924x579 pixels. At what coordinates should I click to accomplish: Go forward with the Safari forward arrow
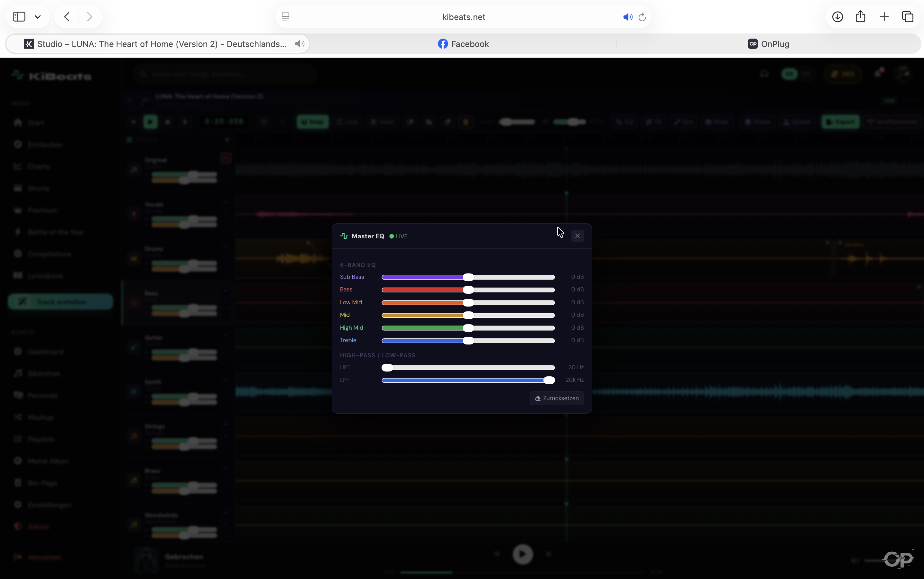click(x=90, y=17)
